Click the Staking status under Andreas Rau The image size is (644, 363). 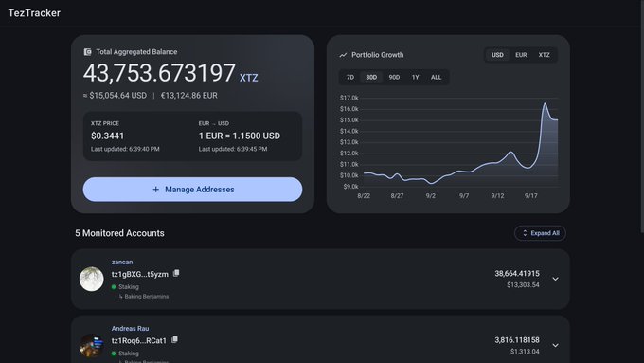(129, 354)
